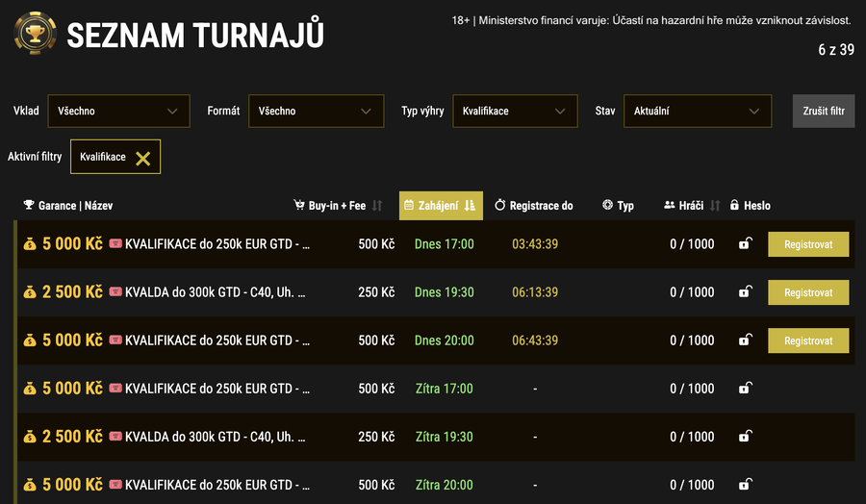Click the ticket icon in Zítra 19:30 row

click(115, 436)
